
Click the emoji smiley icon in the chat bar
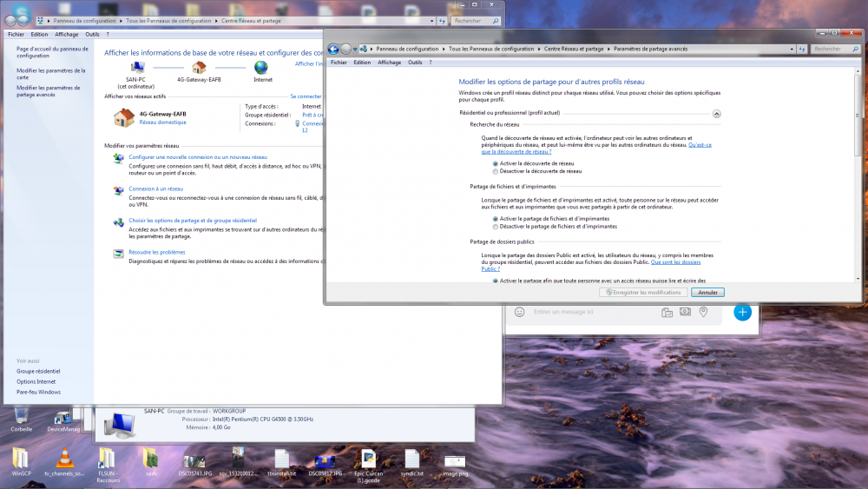[x=519, y=312]
